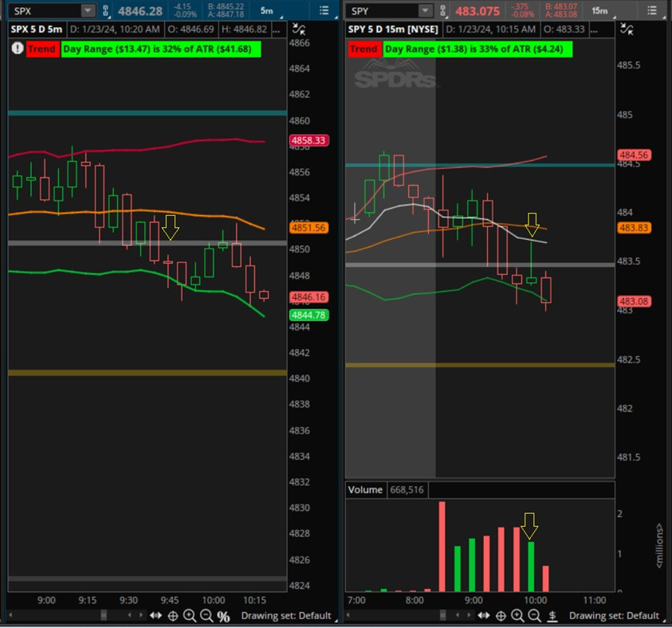Zoom in using the SPY chart magnifier plus
This screenshot has height=628, width=672.
click(x=517, y=615)
